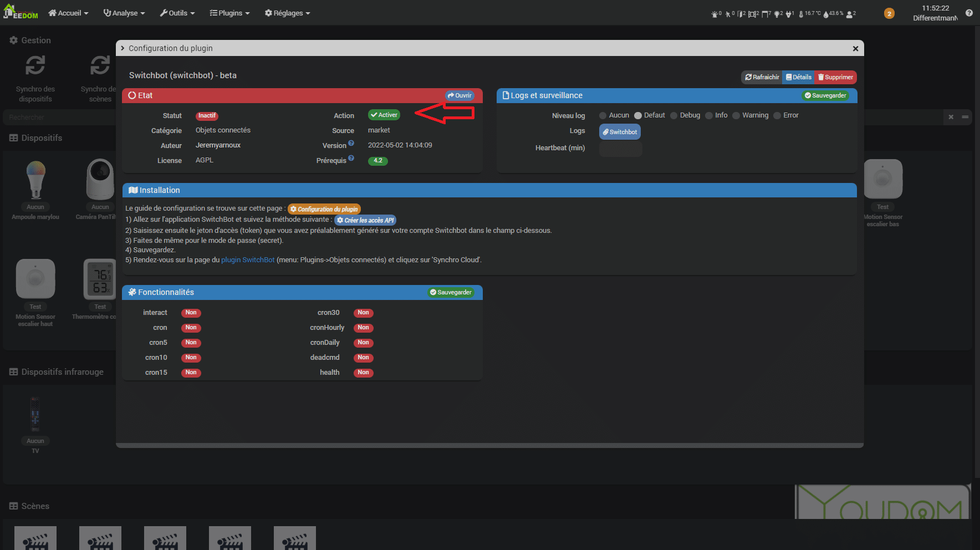Open the Plugins dropdown menu
This screenshot has height=550, width=980.
(229, 13)
